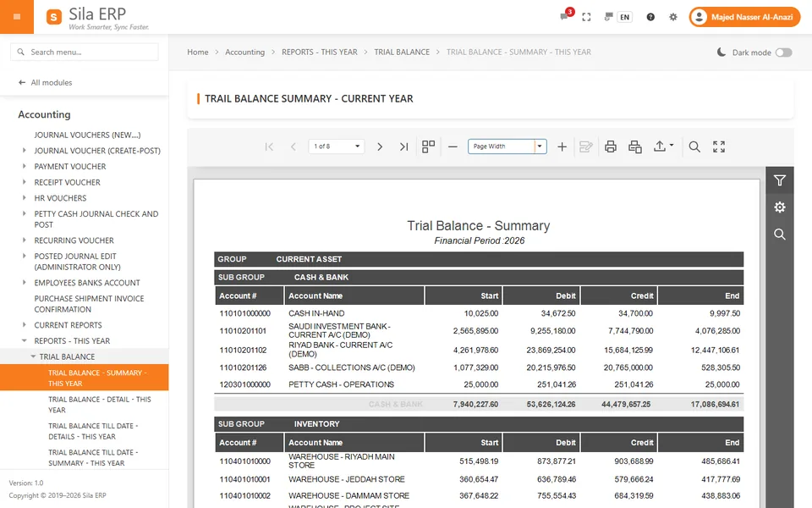Return to All modules
812x508 pixels.
(45, 82)
